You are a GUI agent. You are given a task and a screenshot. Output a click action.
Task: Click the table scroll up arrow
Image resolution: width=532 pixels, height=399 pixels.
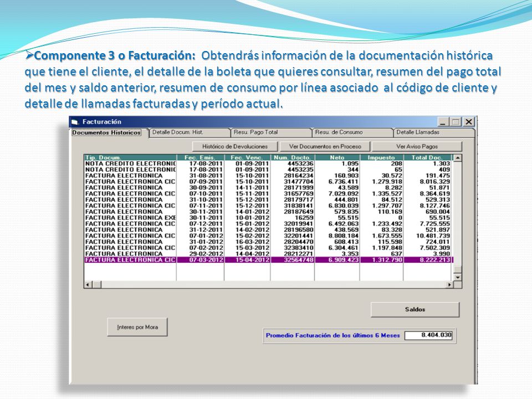(x=458, y=158)
